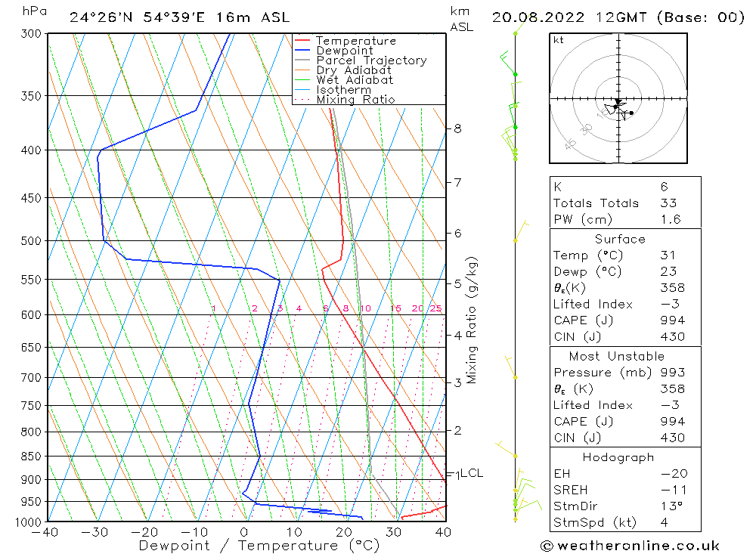Click the -40 temperature axis label

point(45,532)
